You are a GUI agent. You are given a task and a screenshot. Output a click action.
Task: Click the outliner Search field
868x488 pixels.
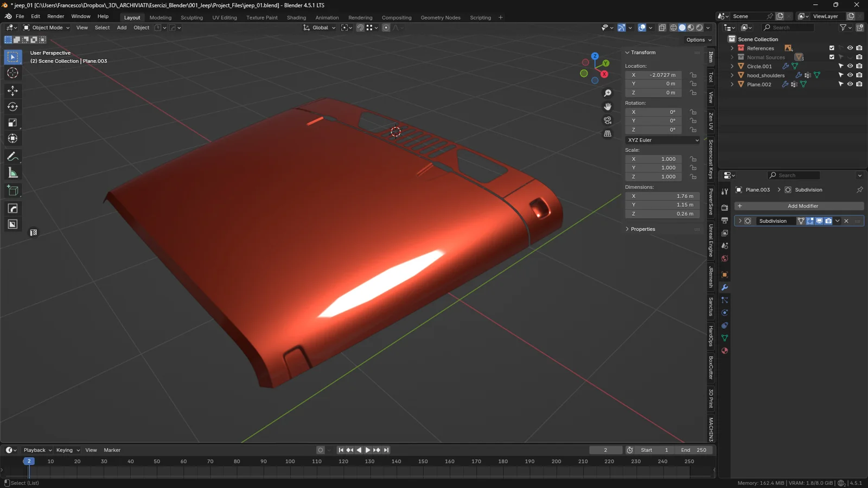pyautogui.click(x=788, y=28)
